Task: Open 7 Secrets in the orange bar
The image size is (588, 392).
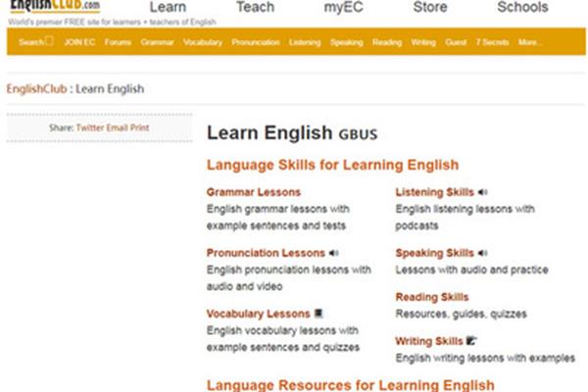Action: [492, 42]
